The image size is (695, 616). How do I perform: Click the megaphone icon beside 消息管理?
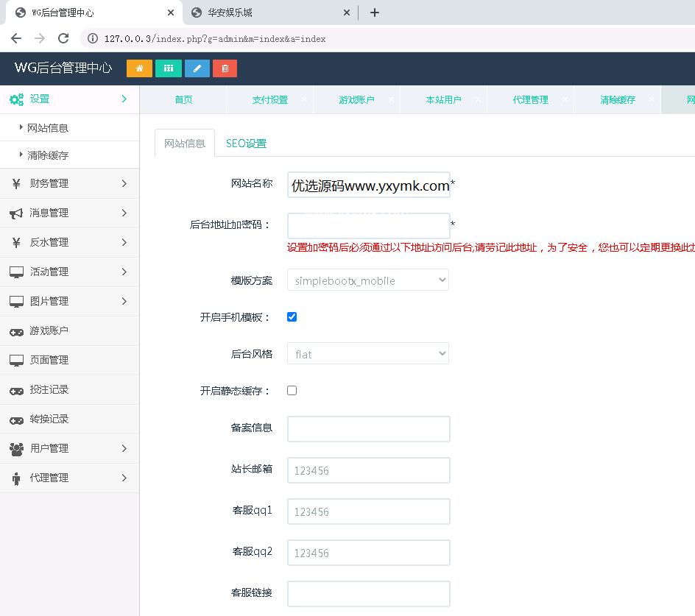[16, 213]
